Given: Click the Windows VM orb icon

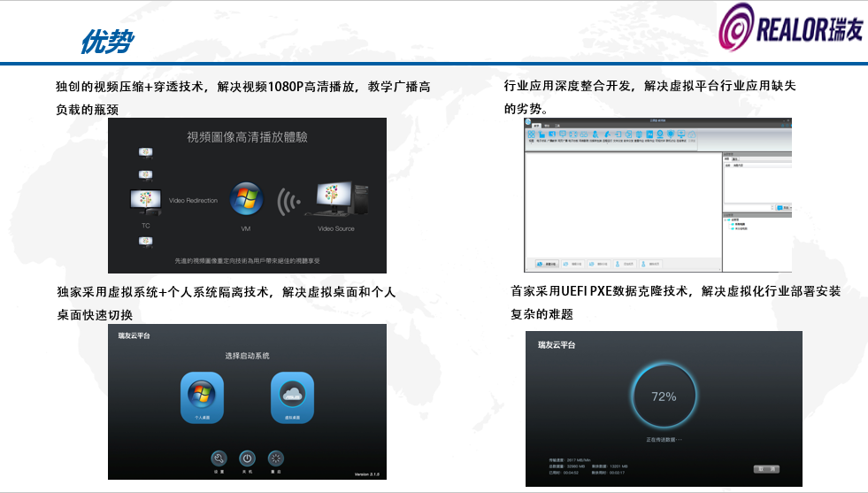Looking at the screenshot, I should 246,198.
